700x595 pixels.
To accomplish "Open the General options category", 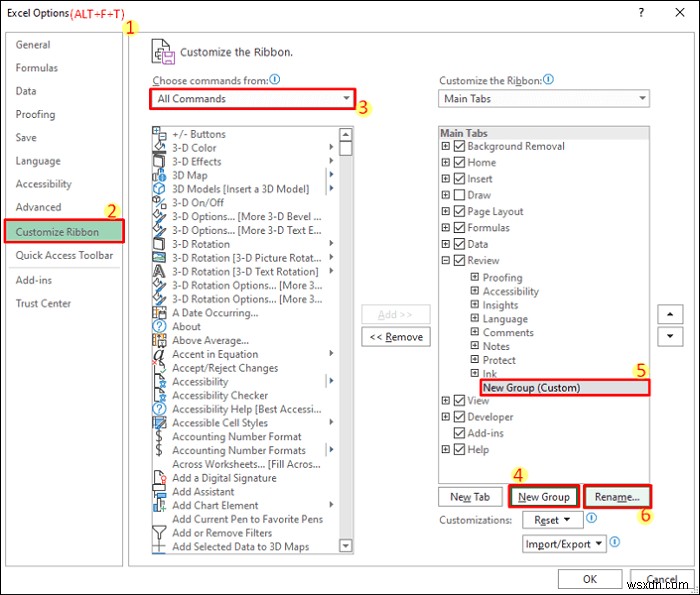I will point(33,45).
